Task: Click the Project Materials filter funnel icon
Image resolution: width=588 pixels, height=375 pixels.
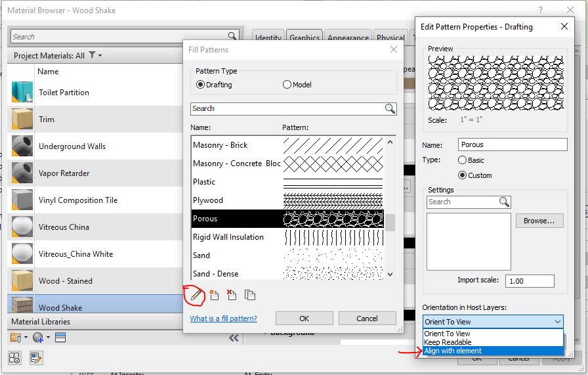Action: (92, 55)
